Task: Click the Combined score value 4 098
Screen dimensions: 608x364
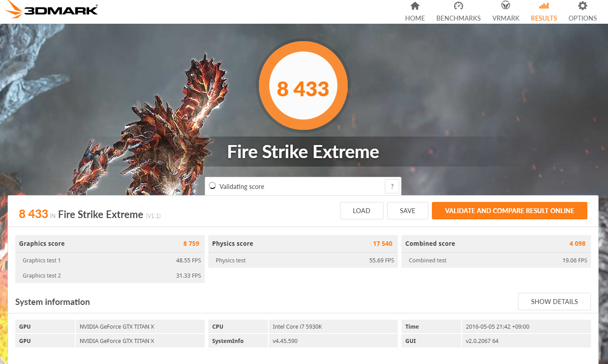Action: coord(578,244)
